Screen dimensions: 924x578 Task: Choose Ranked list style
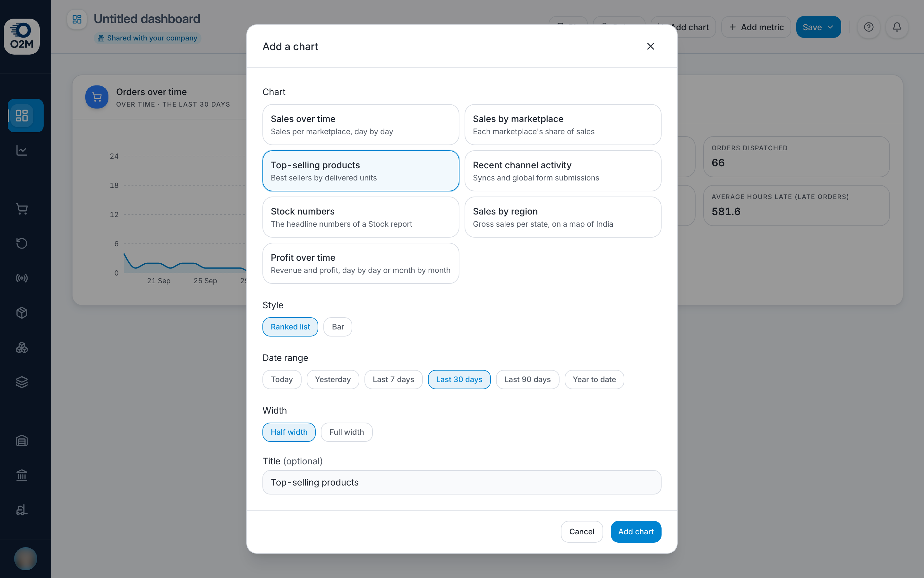click(x=290, y=327)
